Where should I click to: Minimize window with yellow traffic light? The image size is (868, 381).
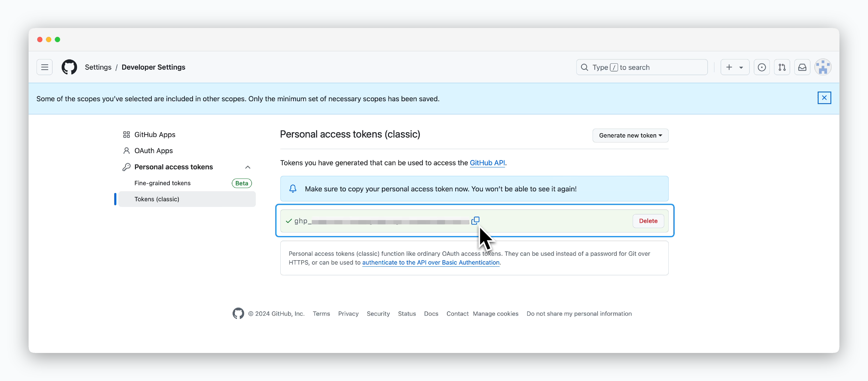coord(49,40)
